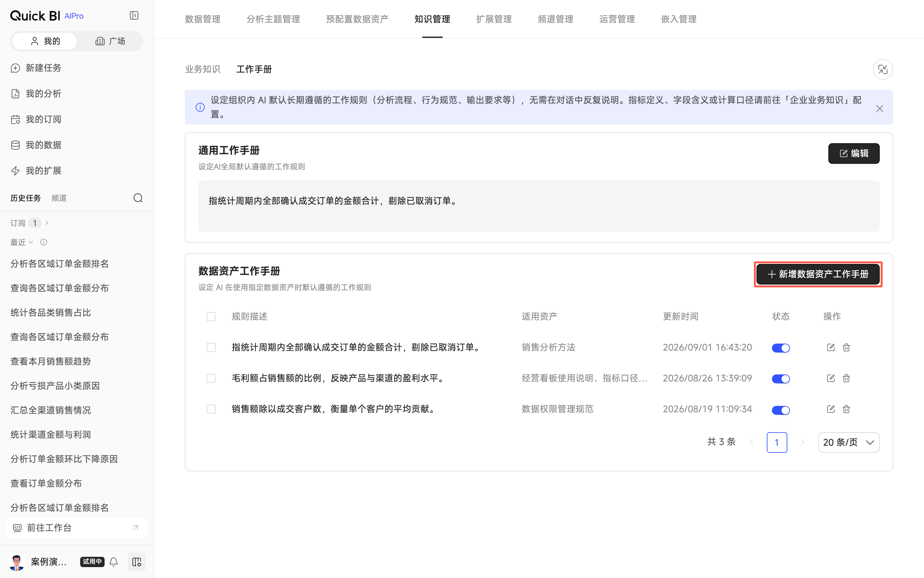
Task: Select all rules via header checkbox
Action: coord(211,317)
